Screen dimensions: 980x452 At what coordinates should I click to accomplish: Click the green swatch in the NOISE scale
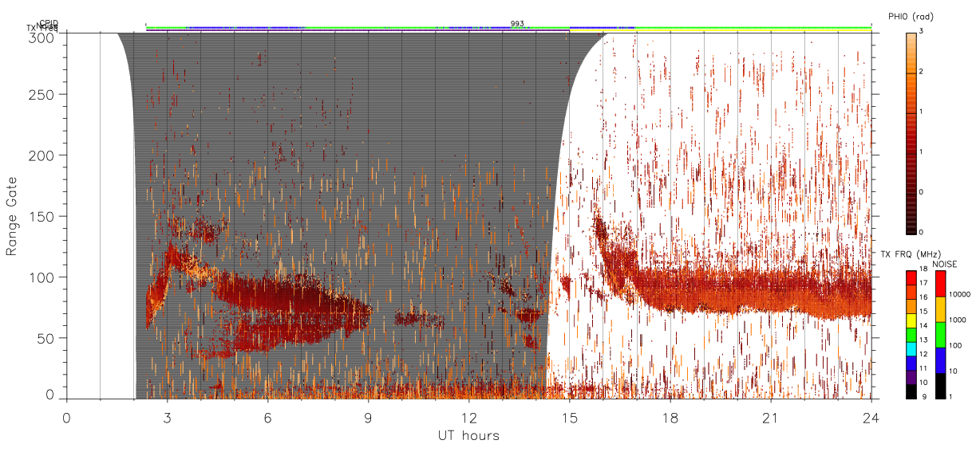coord(941,335)
